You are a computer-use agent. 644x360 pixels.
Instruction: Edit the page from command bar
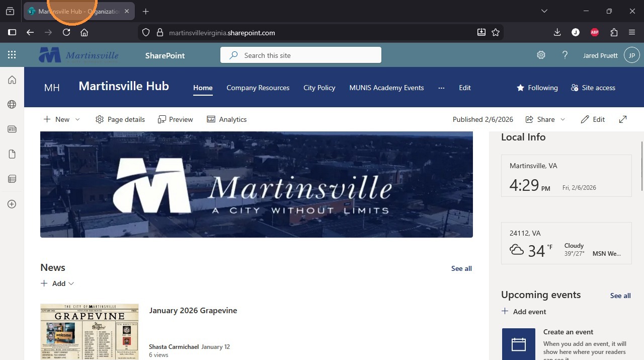(593, 119)
